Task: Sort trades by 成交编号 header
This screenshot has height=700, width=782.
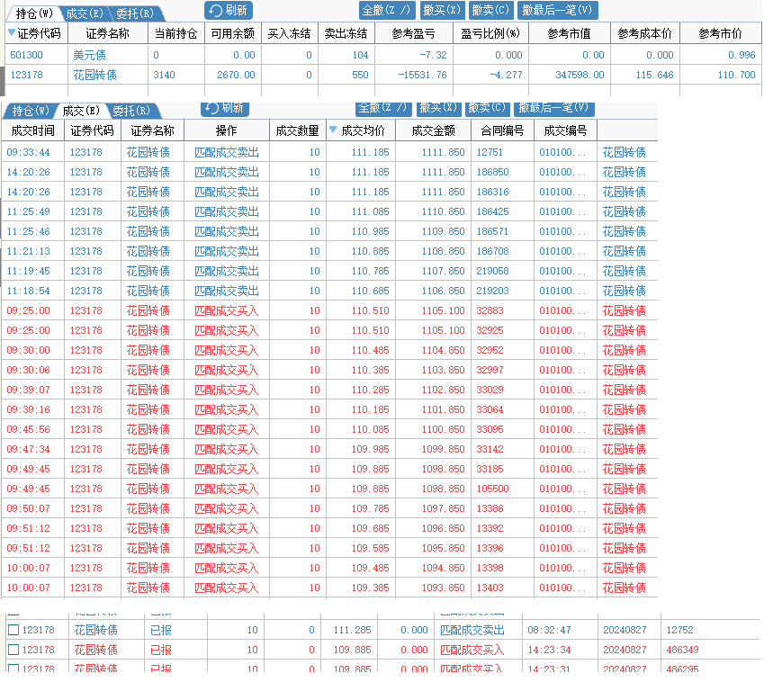Action: tap(565, 130)
